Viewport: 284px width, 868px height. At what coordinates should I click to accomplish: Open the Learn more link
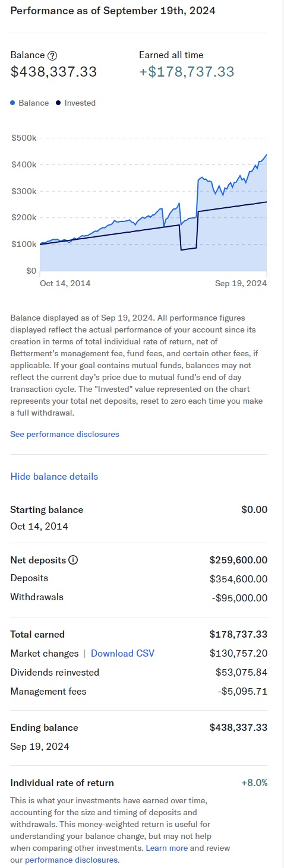click(166, 848)
